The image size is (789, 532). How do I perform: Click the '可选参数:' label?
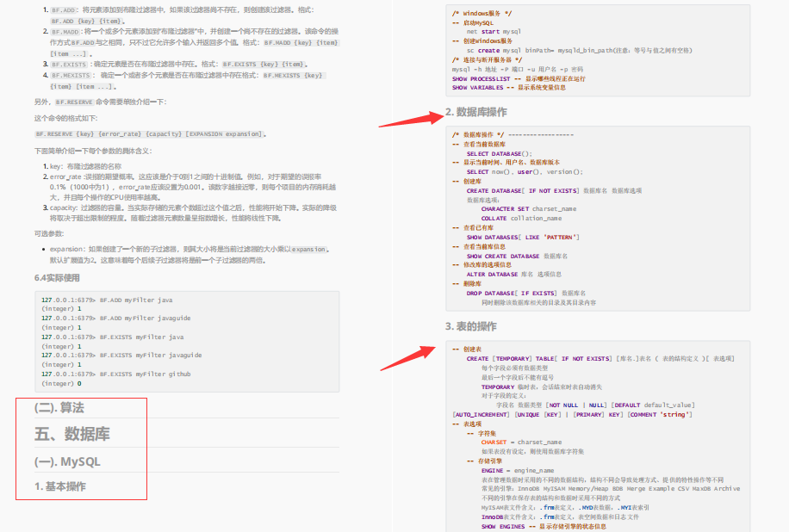click(x=49, y=234)
